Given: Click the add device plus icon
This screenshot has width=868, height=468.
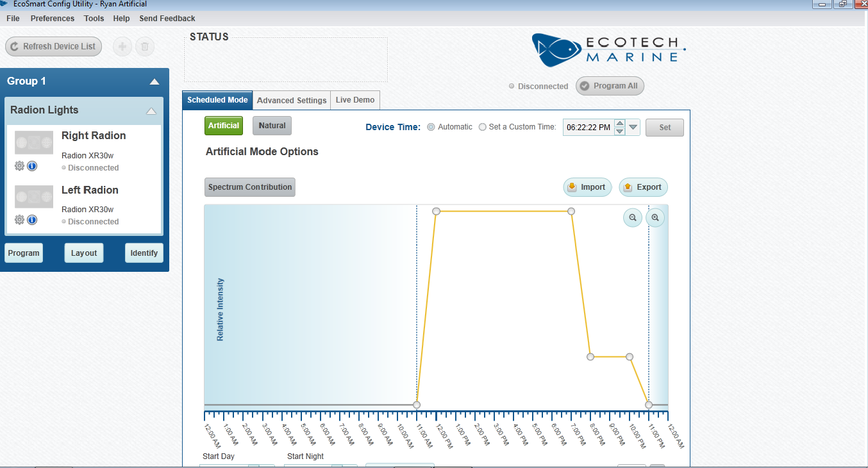Looking at the screenshot, I should click(x=122, y=46).
